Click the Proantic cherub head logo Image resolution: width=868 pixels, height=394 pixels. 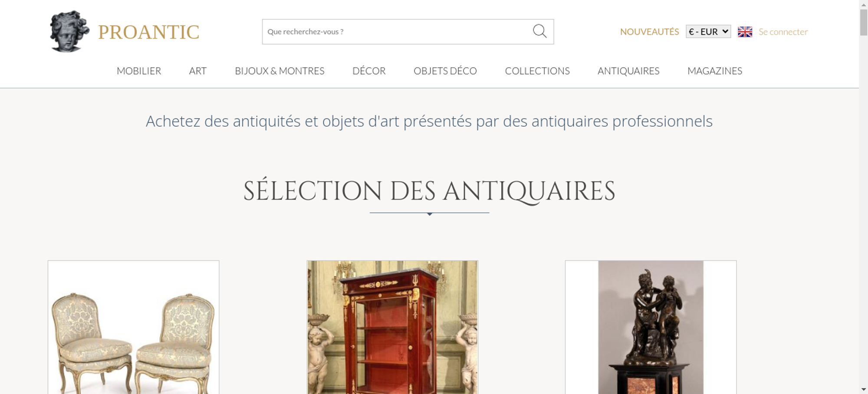(69, 31)
